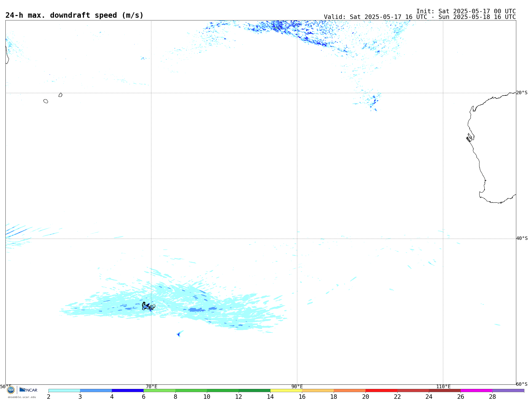Click the 110°E longitude label

tap(443, 387)
